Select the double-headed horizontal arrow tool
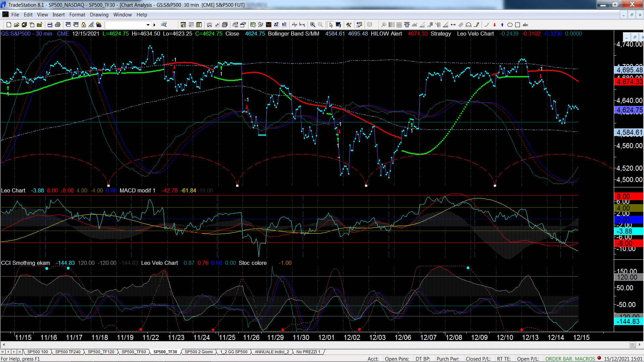This screenshot has height=362, width=644. (453, 25)
